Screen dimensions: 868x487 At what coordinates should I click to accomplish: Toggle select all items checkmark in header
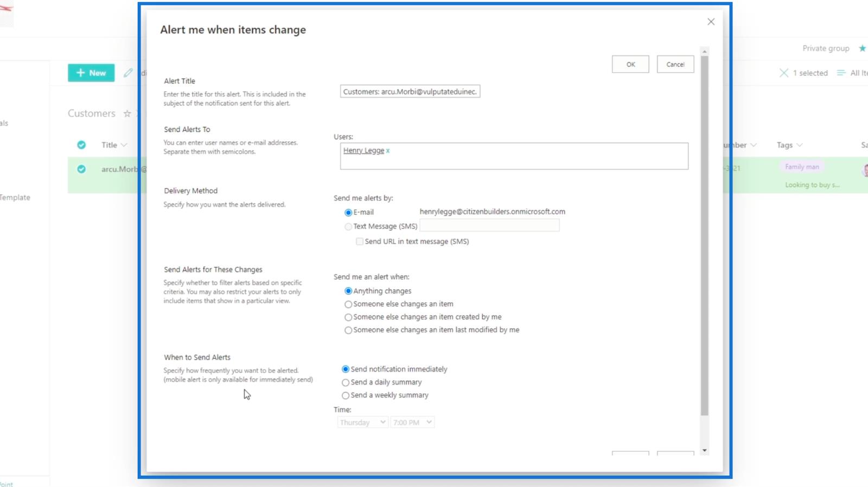tap(81, 145)
